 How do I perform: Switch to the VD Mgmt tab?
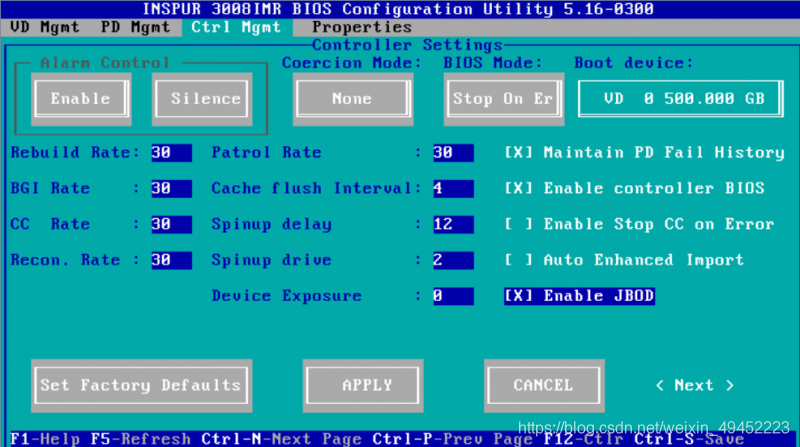(45, 27)
